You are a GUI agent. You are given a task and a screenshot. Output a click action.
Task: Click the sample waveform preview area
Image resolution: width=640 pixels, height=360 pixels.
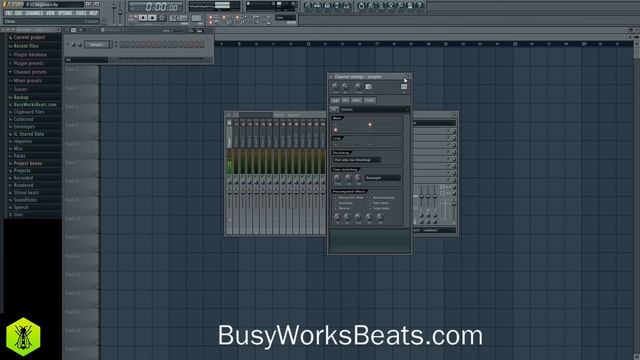370,240
